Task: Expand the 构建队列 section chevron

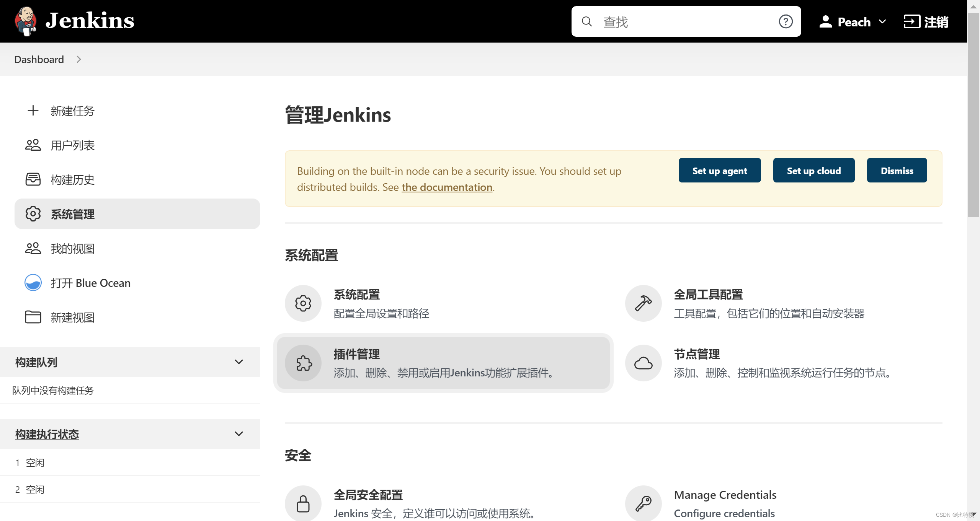Action: [240, 362]
